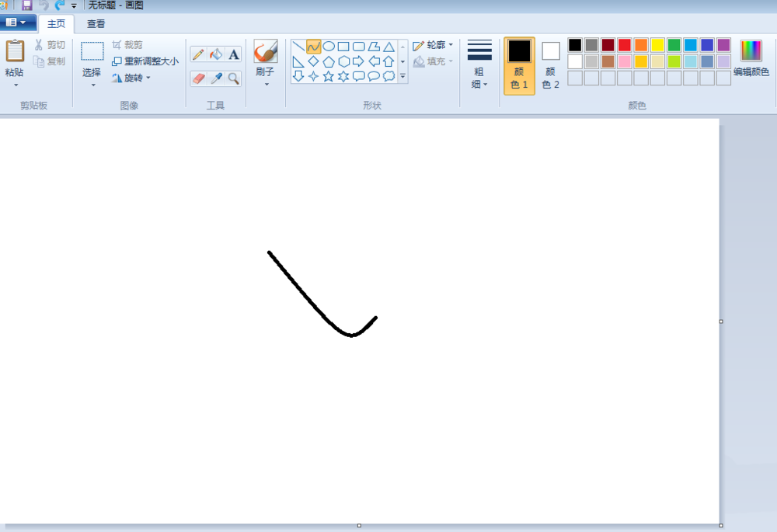The height and width of the screenshot is (532, 777).
Task: Open 编辑颜色 edit colors dialog
Action: tap(751, 58)
